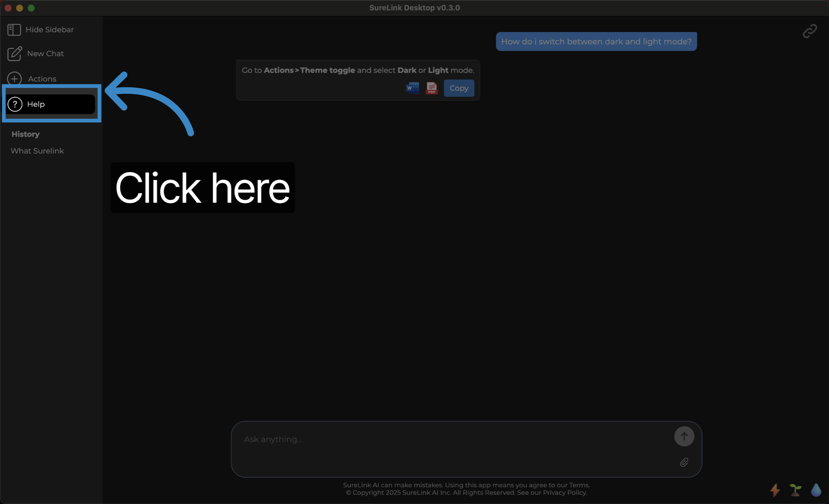Viewport: 829px width, 504px height.
Task: Export the response as a Word document
Action: [412, 88]
